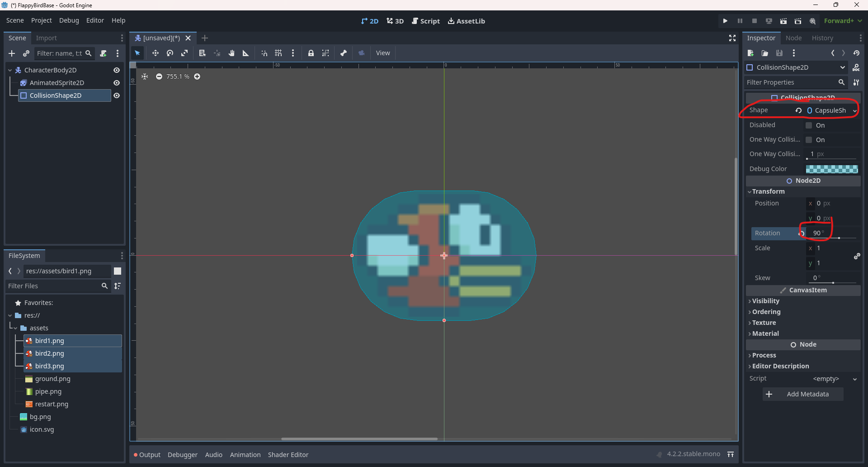The image size is (868, 467).
Task: Select the Move Mode tool
Action: click(x=155, y=53)
